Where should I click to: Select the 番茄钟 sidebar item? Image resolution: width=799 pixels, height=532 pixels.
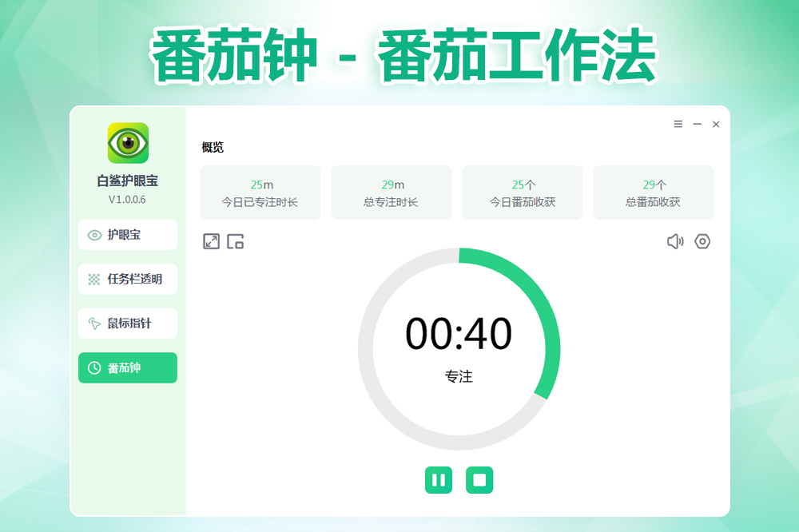tap(128, 368)
